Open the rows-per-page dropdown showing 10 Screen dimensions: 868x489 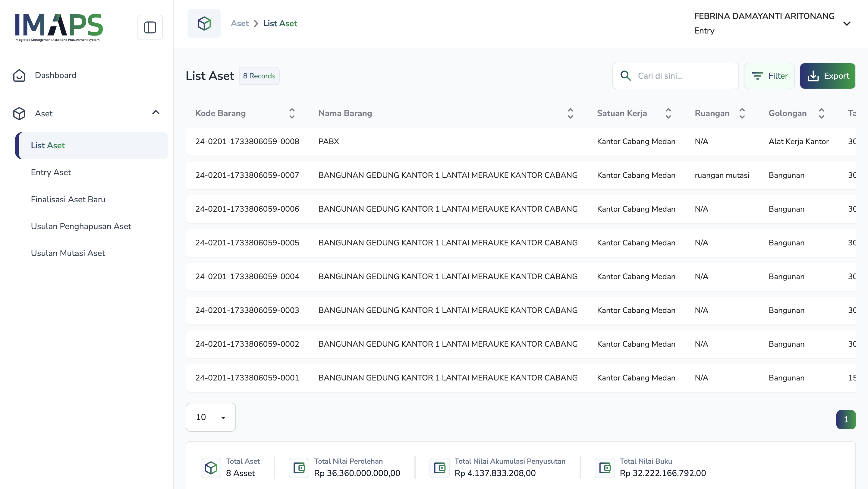click(211, 417)
